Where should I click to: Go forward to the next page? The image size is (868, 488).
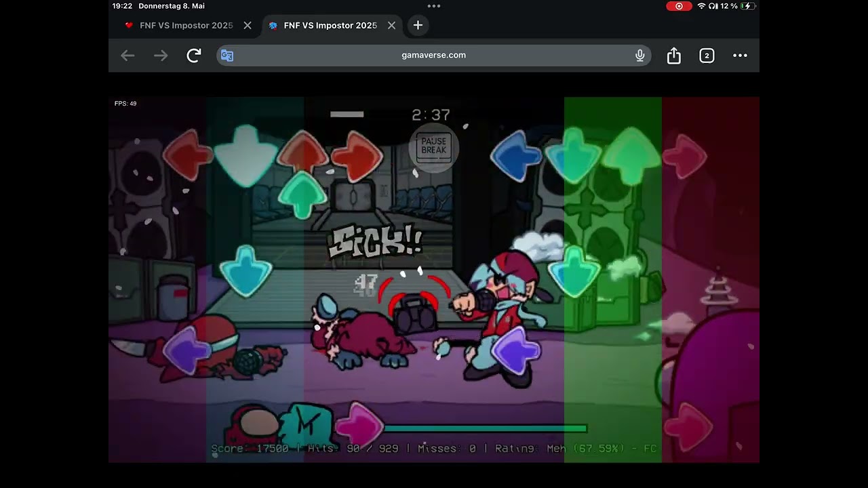(x=161, y=56)
